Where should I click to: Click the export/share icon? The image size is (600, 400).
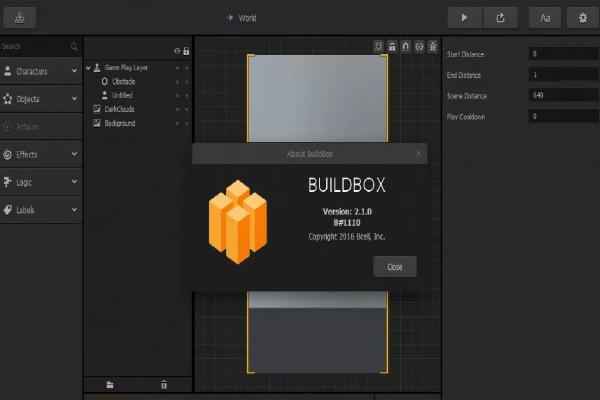[x=500, y=18]
